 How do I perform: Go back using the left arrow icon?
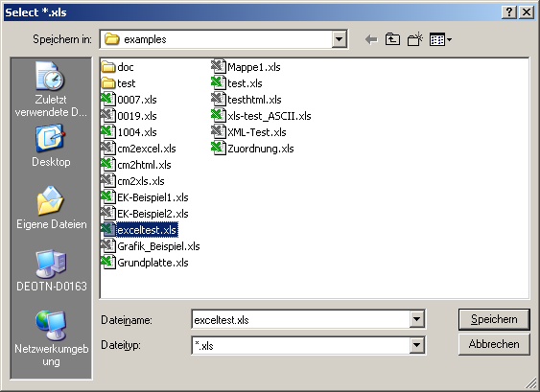[x=371, y=39]
